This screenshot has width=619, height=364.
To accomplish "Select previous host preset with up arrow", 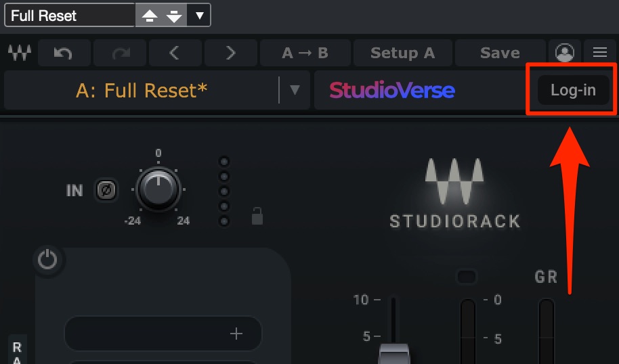I will 150,16.
